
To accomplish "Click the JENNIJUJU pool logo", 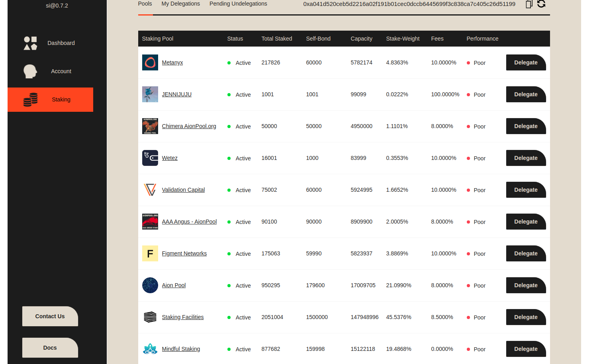I will click(x=150, y=94).
